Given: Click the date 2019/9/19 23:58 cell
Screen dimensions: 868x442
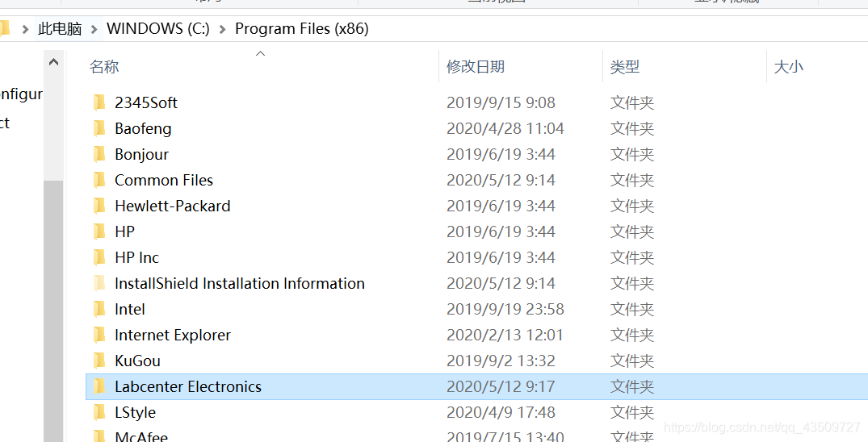Looking at the screenshot, I should (505, 309).
